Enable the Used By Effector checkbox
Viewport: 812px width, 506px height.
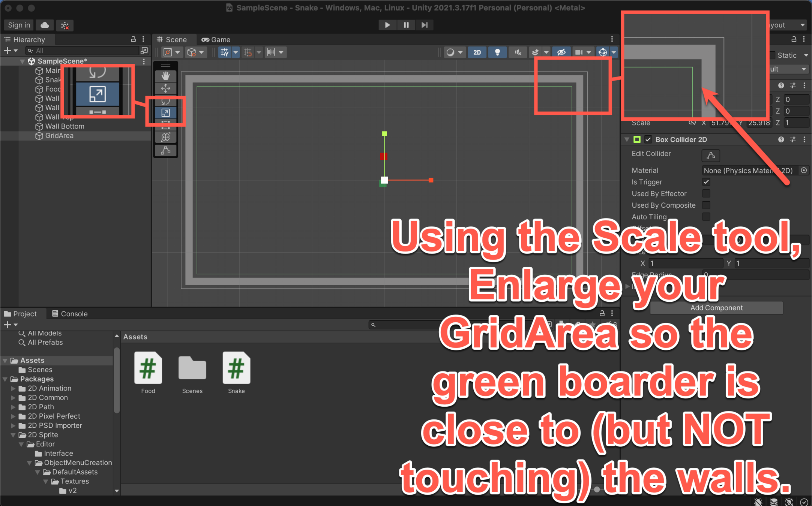[706, 194]
